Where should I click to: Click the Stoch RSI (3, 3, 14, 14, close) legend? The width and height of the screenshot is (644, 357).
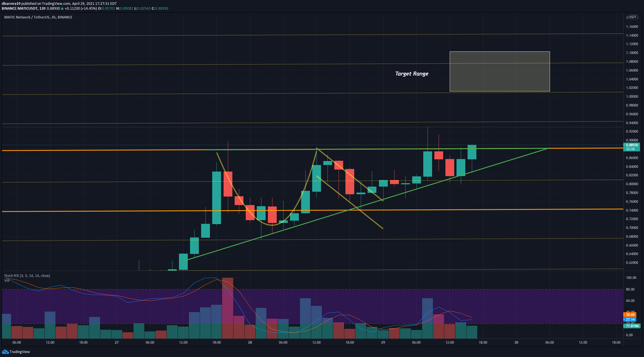[x=27, y=275]
